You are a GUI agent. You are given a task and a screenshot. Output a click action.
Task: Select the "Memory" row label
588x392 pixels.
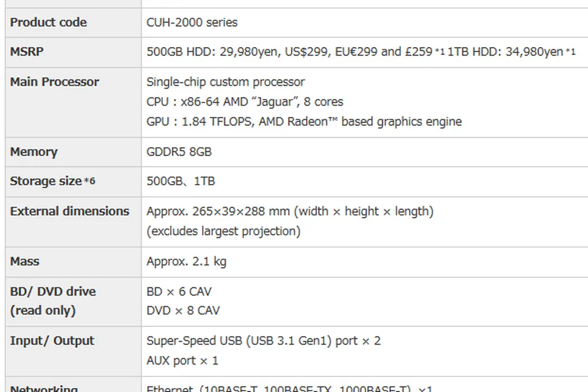[34, 152]
